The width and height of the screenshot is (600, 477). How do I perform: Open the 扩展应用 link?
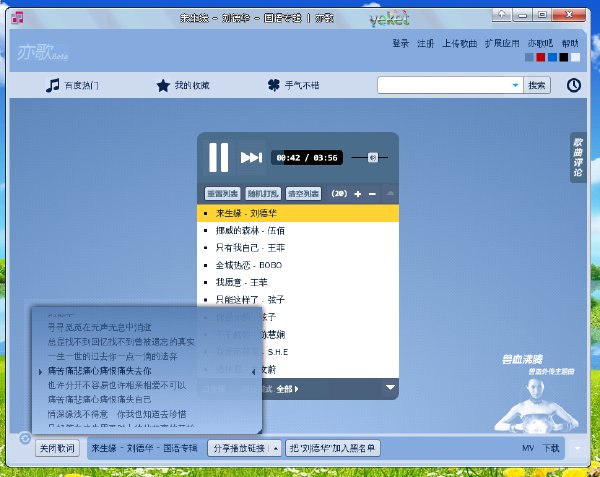point(502,43)
